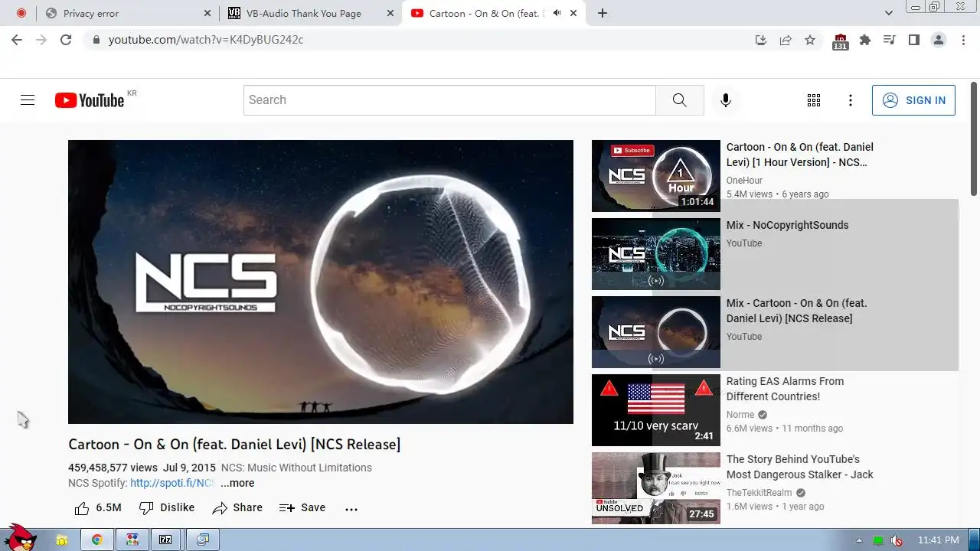Image resolution: width=980 pixels, height=551 pixels.
Task: Toggle the Chrome side panel
Action: [913, 40]
